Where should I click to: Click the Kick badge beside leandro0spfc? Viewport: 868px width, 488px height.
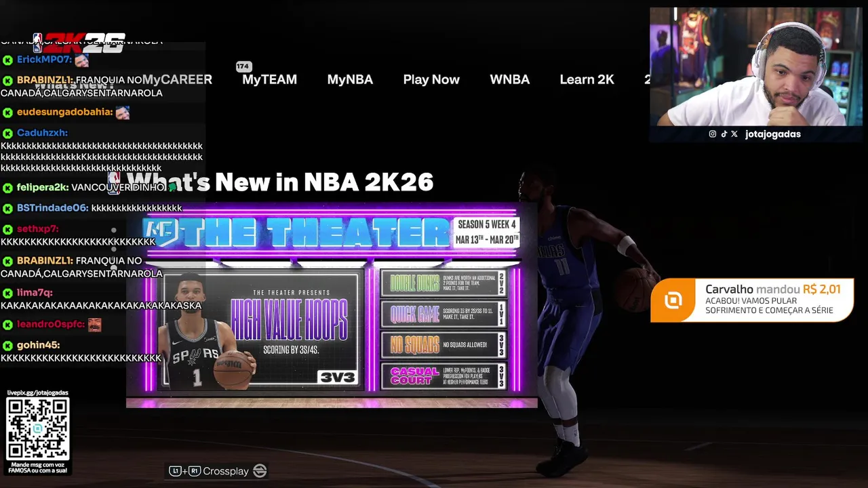(x=7, y=325)
